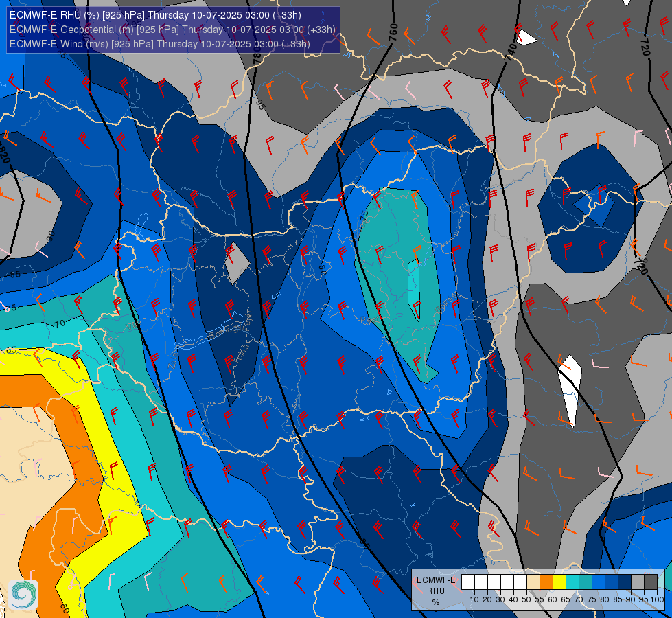Screen dimensions: 672x618
Task: Click the ECMWF-E label in the colour legend
Action: 437,580
